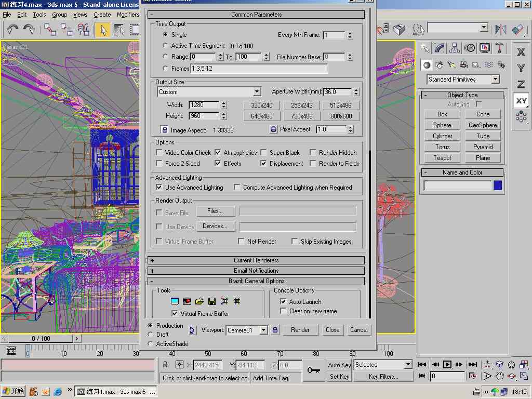Open Selected key filter dropdown

tap(408, 365)
